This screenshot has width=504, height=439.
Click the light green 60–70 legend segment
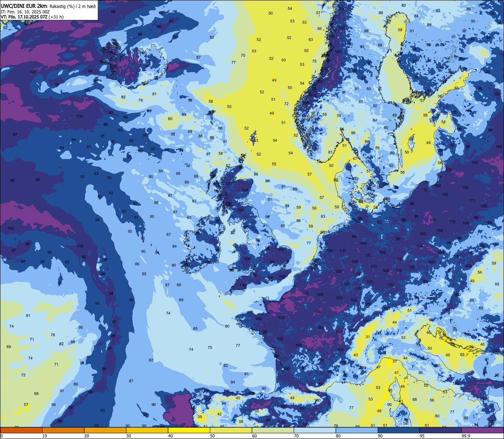[273, 430]
